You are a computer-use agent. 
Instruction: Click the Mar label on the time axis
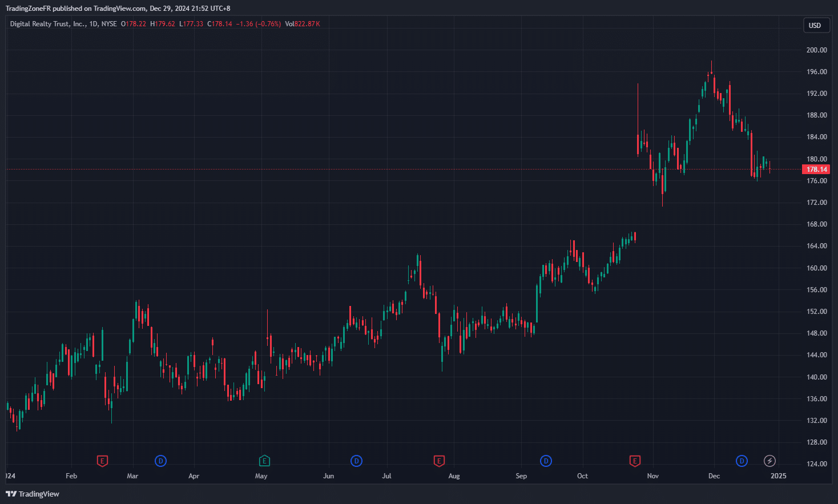click(x=132, y=476)
